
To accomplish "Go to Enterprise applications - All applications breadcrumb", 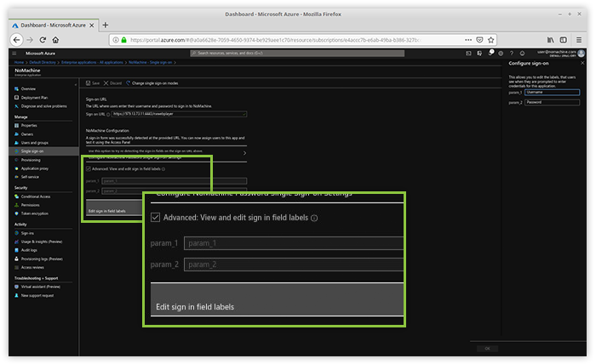I will 92,62.
